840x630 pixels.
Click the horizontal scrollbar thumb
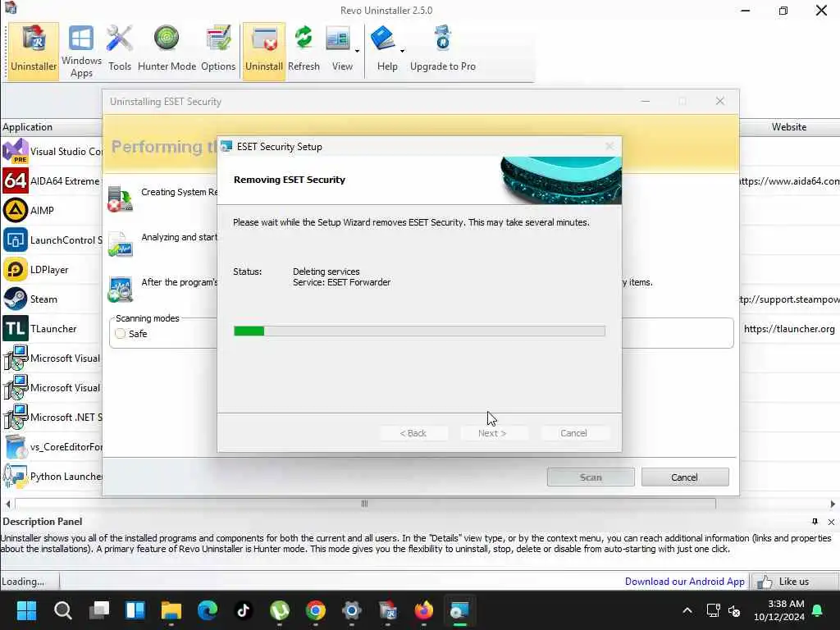click(x=365, y=504)
